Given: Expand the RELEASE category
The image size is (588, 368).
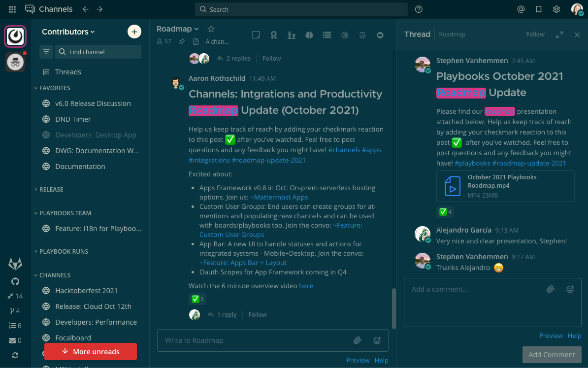Looking at the screenshot, I should tap(51, 189).
